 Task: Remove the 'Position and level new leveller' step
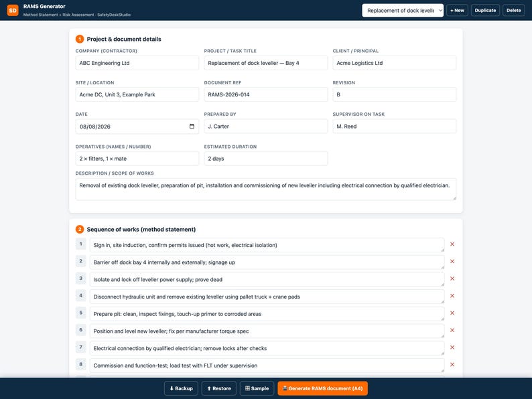coord(452,330)
